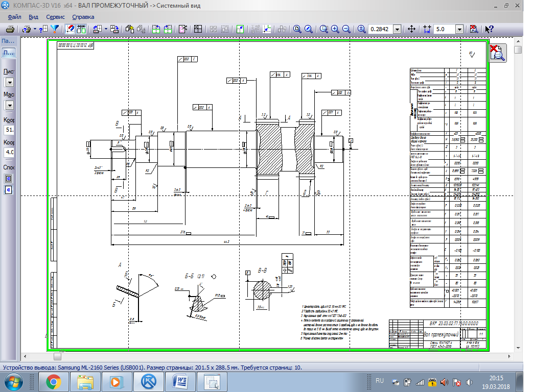The width and height of the screenshot is (556, 392).
Task: Select the pan view cross-arrows tool
Action: point(412,29)
